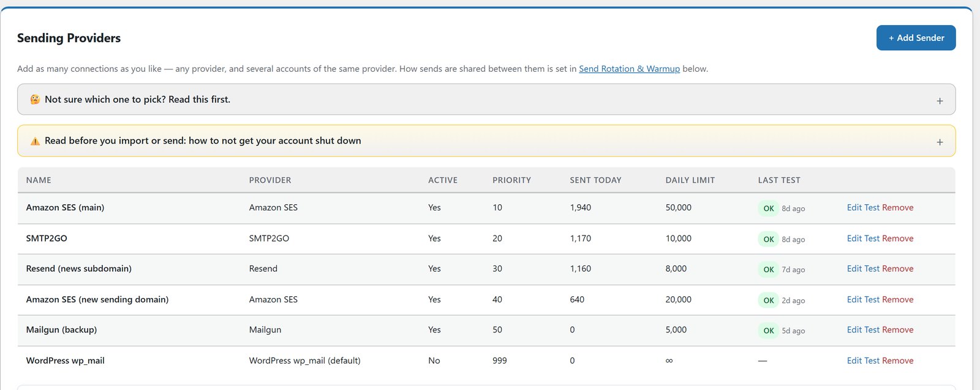Test the Amazon SES (main) sender
This screenshot has height=390, width=980.
[872, 208]
